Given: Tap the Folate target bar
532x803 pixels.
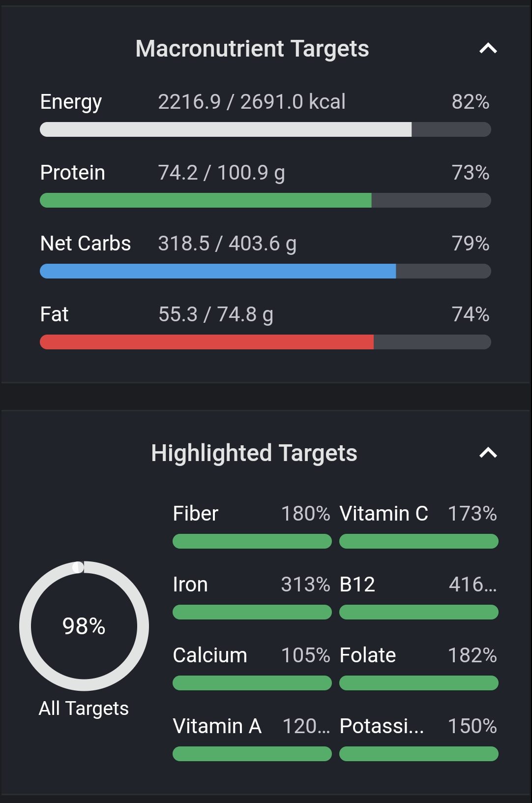Looking at the screenshot, I should pyautogui.click(x=418, y=683).
